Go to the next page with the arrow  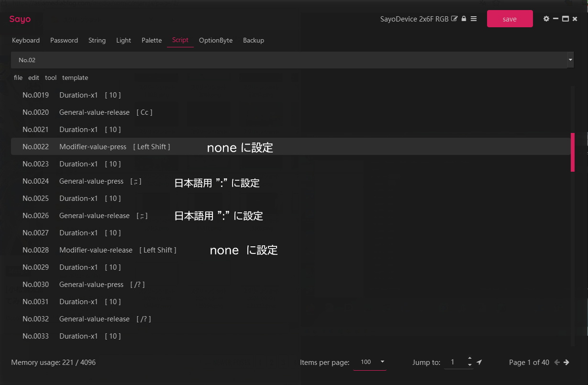click(566, 362)
